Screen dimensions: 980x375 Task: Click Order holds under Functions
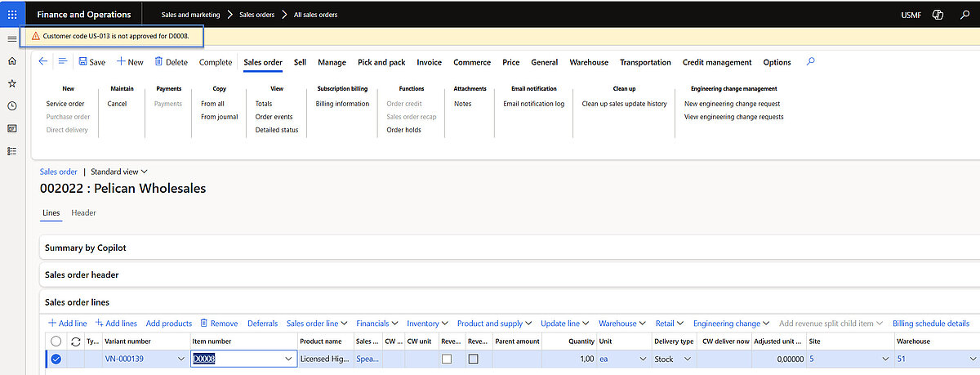pos(403,130)
